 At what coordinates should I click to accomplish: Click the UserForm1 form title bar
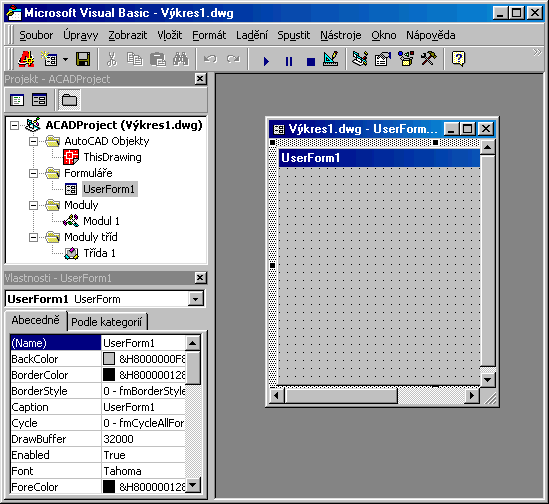379,158
